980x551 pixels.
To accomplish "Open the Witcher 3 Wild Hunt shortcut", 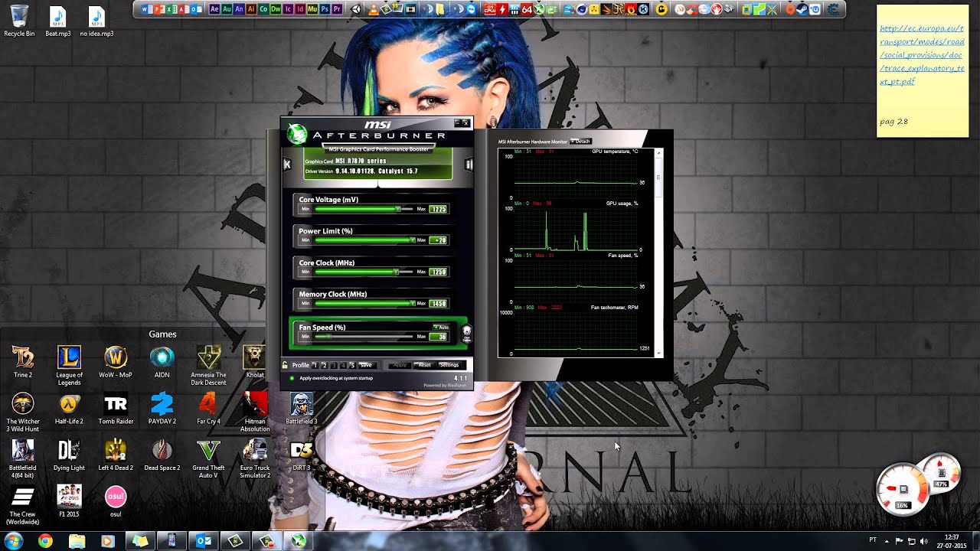I will tap(23, 412).
